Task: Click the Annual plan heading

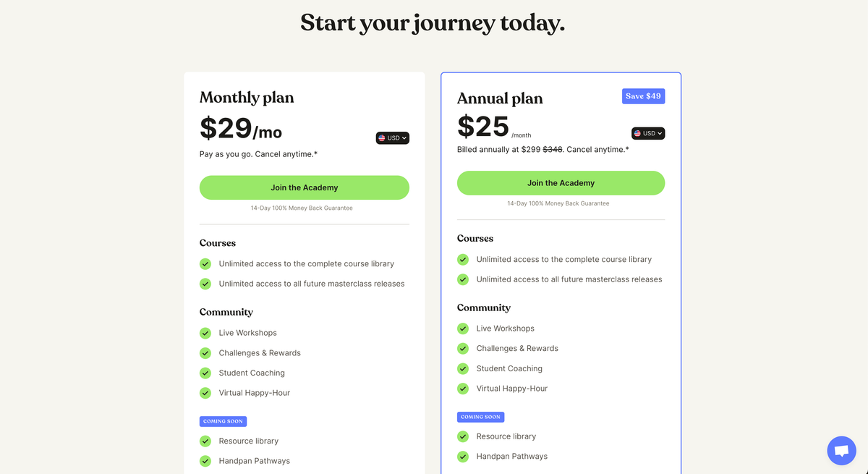Action: [500, 98]
